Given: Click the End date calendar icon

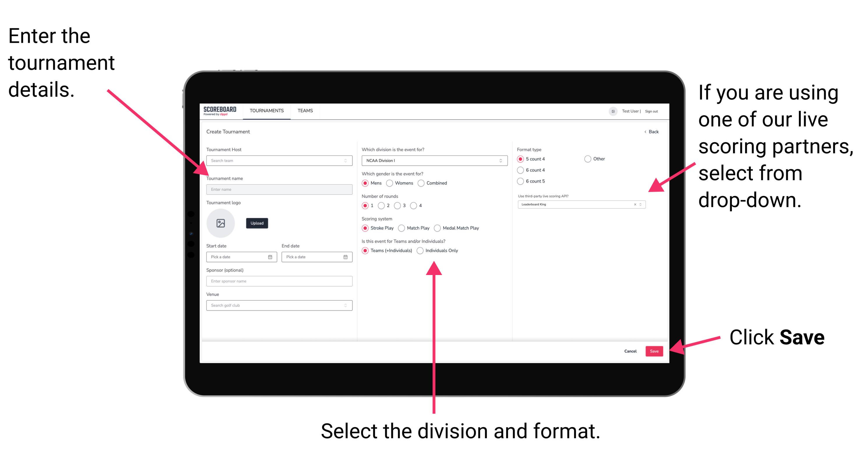Looking at the screenshot, I should [345, 257].
